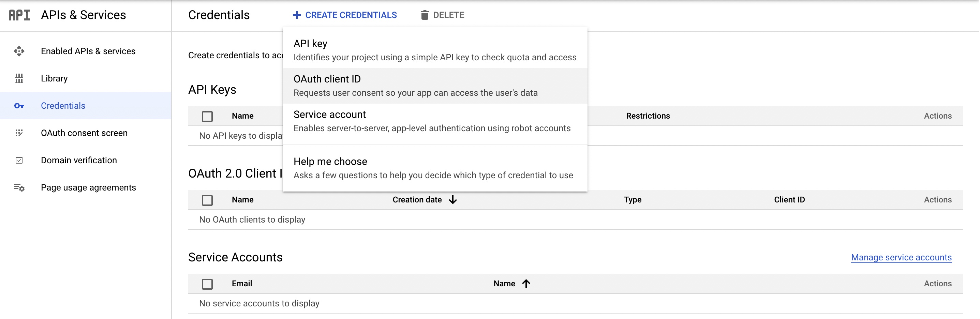The width and height of the screenshot is (980, 319).
Task: Click the Library grid icon
Action: coord(19,78)
